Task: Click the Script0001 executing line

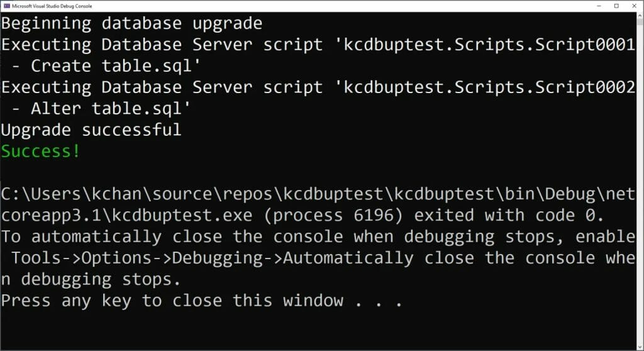Action: click(x=318, y=45)
